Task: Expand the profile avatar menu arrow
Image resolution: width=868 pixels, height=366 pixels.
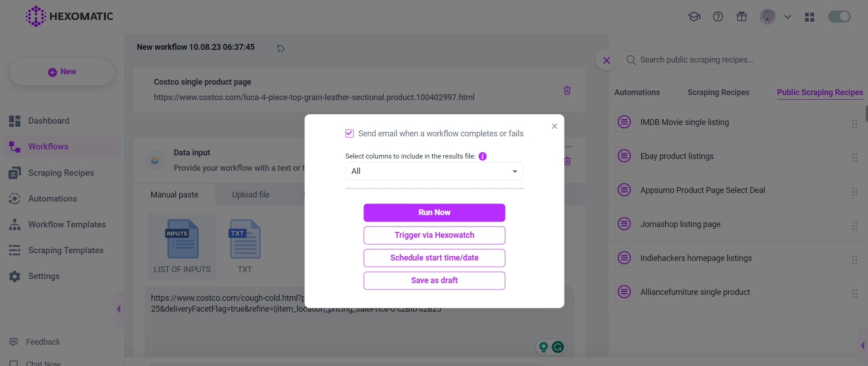Action: click(787, 17)
